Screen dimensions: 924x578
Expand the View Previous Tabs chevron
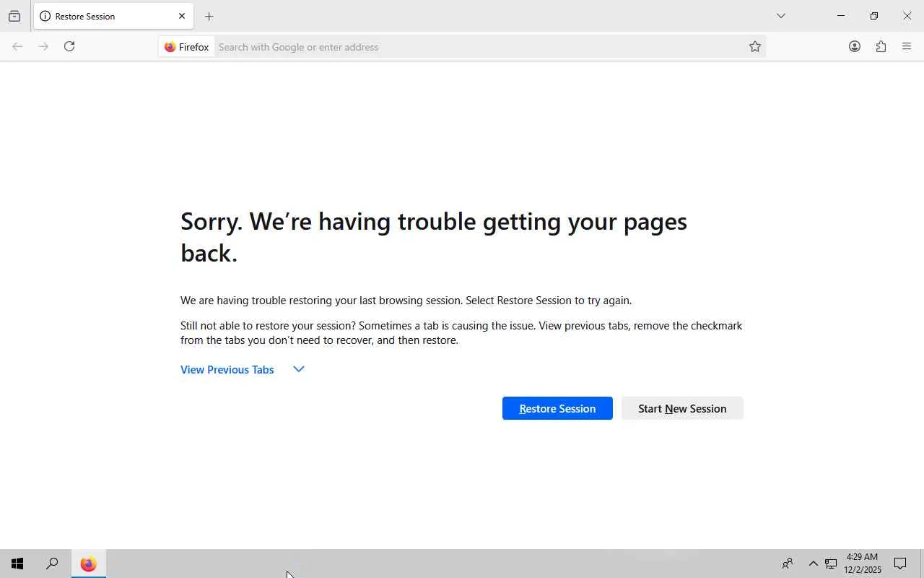tap(299, 369)
